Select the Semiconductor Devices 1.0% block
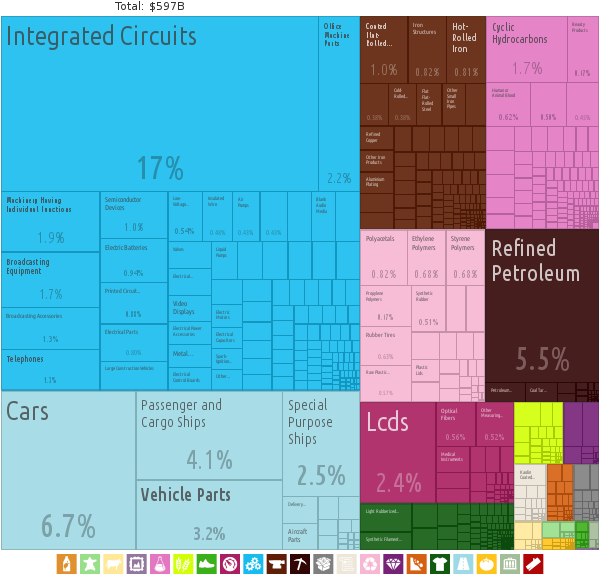The width and height of the screenshot is (600, 574). coord(134,215)
